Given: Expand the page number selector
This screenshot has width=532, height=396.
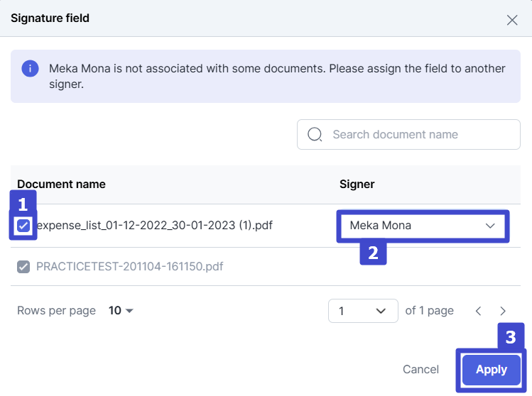Looking at the screenshot, I should [363, 311].
